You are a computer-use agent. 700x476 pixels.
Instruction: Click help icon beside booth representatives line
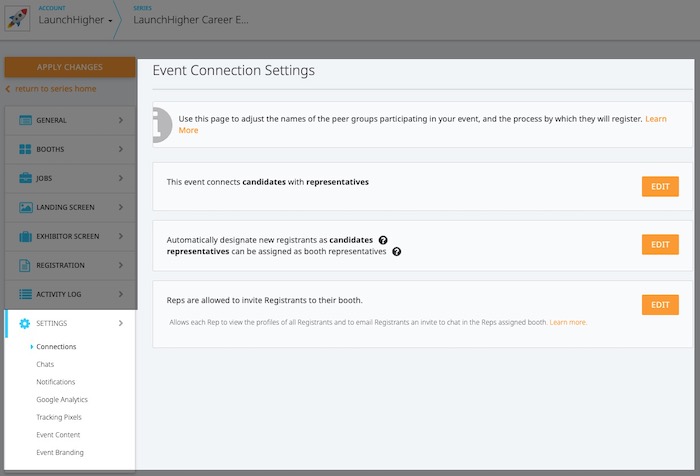(x=396, y=252)
